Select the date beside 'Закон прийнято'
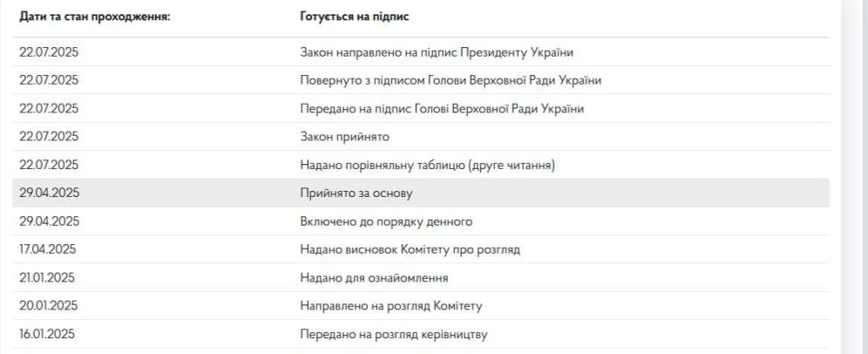Image resolution: width=868 pixels, height=354 pixels. pyautogui.click(x=49, y=137)
